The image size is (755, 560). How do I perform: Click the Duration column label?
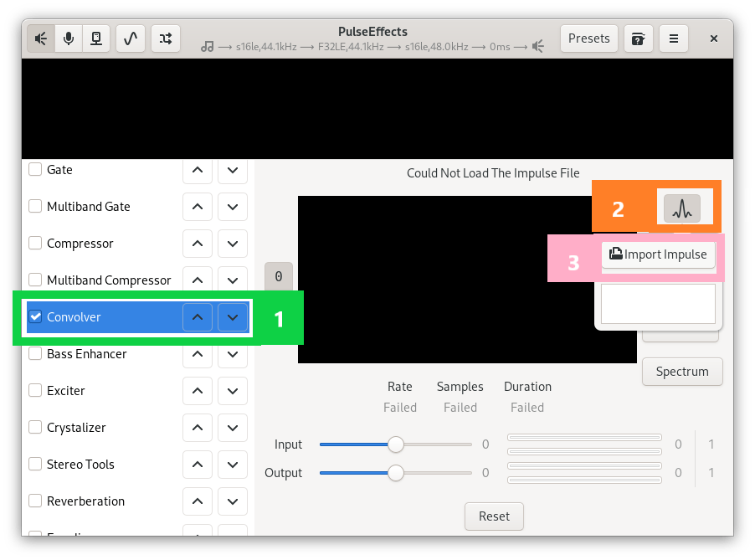(527, 387)
